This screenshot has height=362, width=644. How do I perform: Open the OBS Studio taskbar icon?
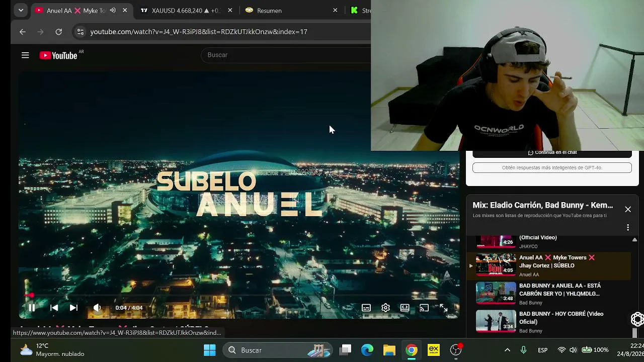point(456,350)
